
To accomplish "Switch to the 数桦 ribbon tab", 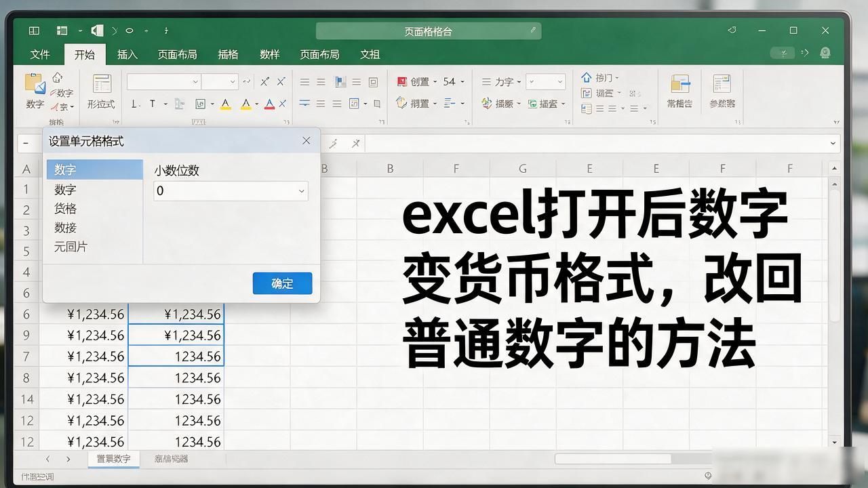I will pyautogui.click(x=269, y=54).
